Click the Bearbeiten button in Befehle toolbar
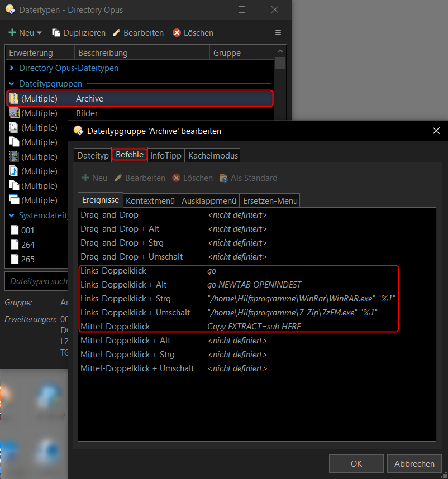This screenshot has width=448, height=479. [x=140, y=178]
